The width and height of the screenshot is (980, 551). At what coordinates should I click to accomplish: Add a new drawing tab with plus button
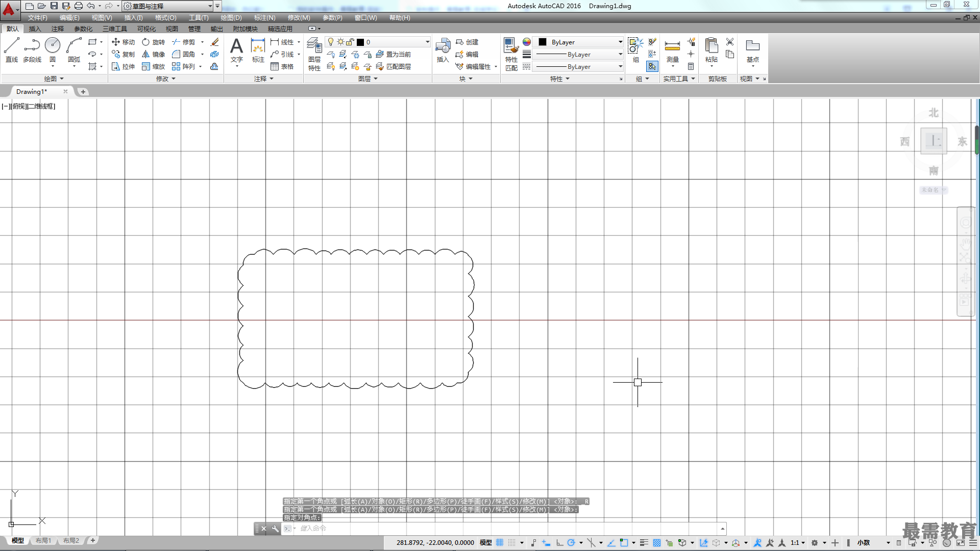tap(83, 92)
